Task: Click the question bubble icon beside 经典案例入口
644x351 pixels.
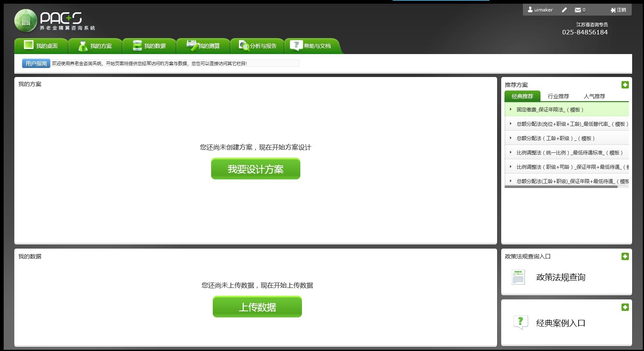Action: tap(520, 322)
